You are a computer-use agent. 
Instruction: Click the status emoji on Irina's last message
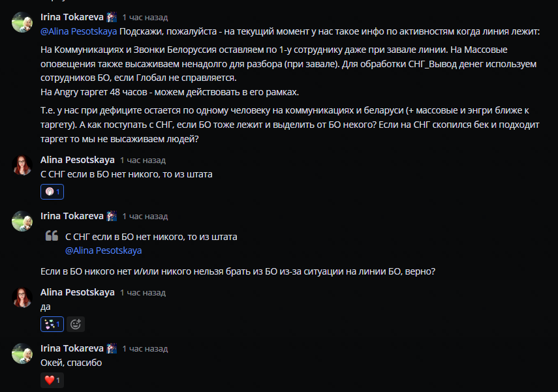coord(112,348)
